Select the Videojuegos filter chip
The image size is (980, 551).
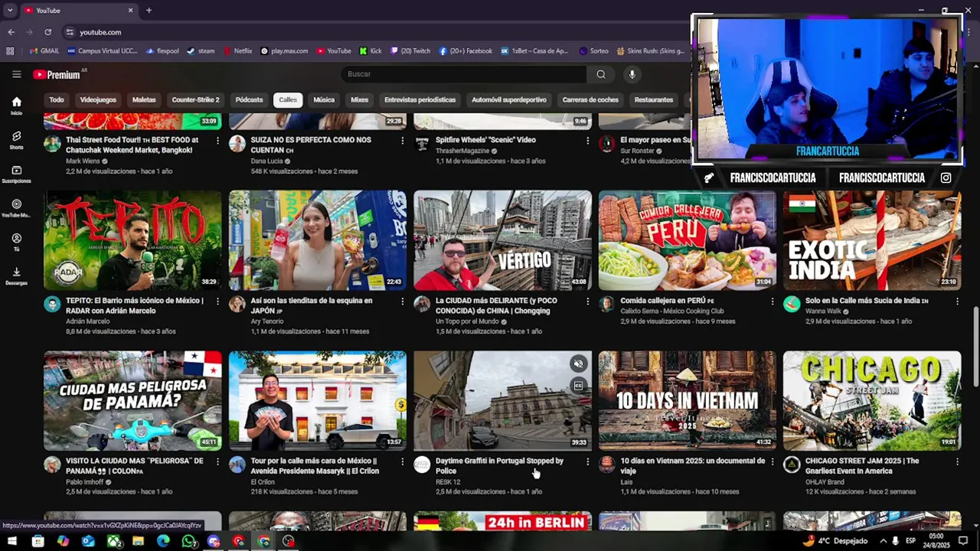98,100
